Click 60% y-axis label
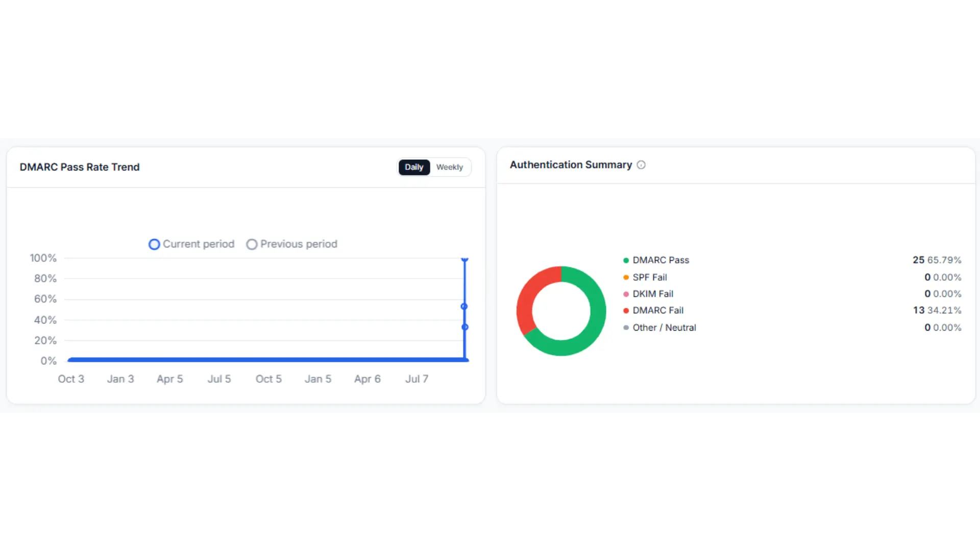 (45, 299)
